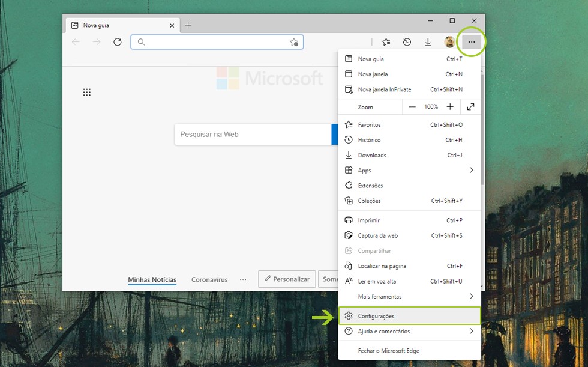Add page to favorites star icon
This screenshot has width=588, height=367.
click(294, 42)
